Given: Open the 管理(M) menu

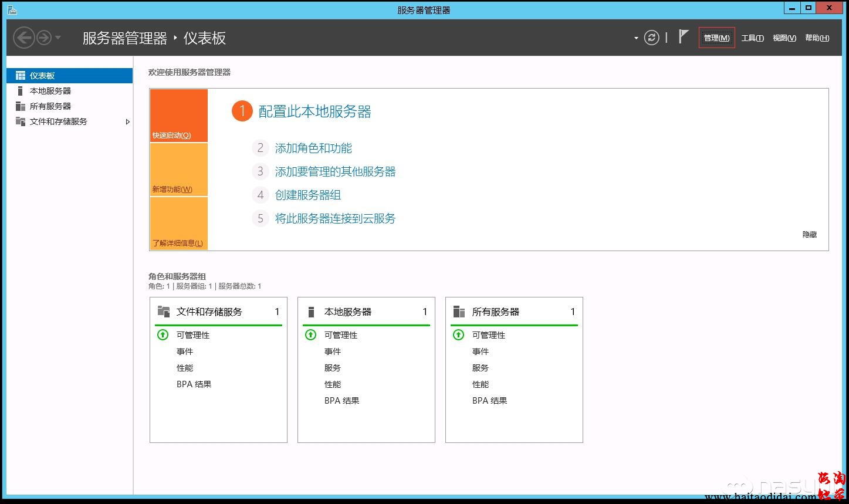Looking at the screenshot, I should [716, 38].
